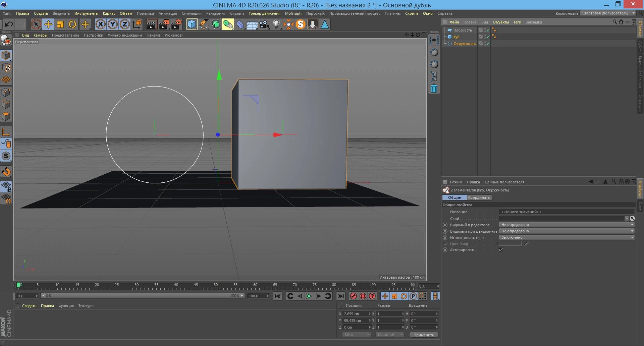
Task: Open the Floor environment icon
Action: [252, 24]
